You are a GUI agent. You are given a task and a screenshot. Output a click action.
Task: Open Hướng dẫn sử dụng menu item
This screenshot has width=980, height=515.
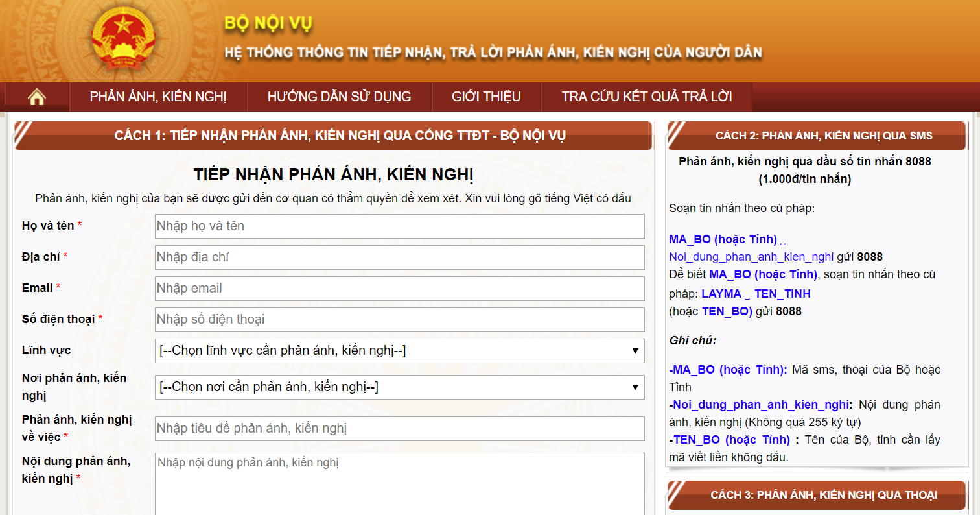point(339,97)
